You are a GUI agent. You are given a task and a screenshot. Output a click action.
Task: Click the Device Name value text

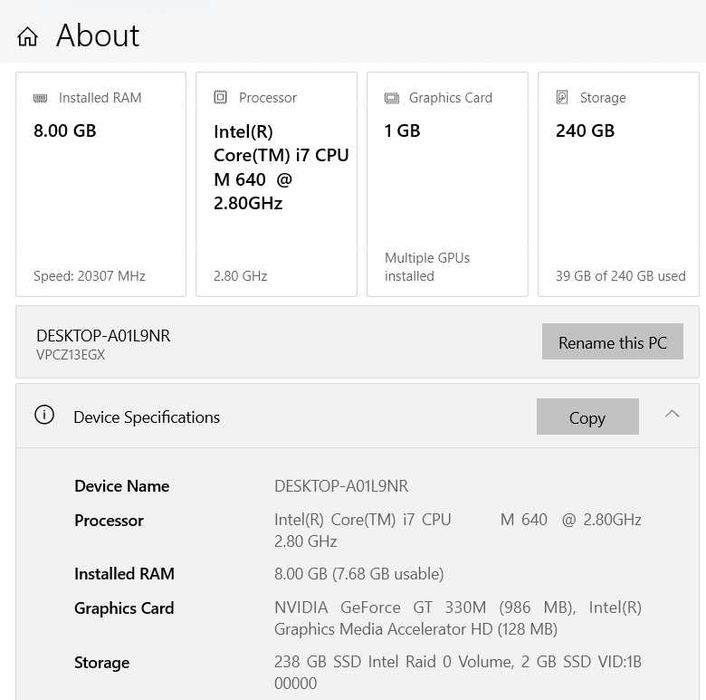[341, 486]
